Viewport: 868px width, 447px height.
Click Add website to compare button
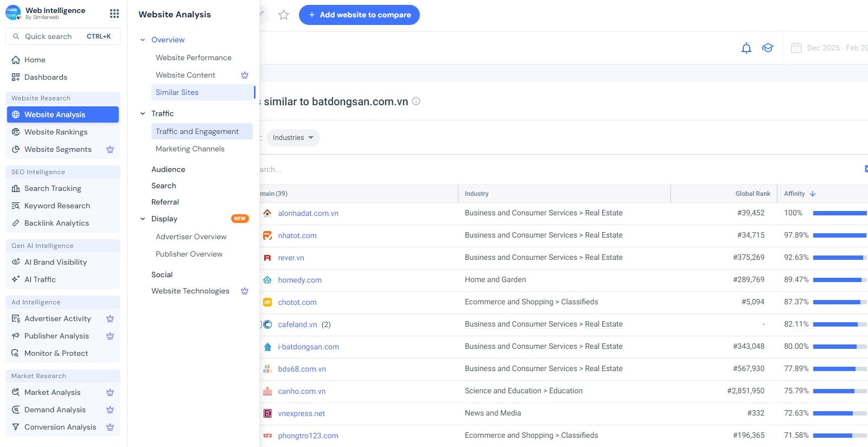[x=359, y=15]
